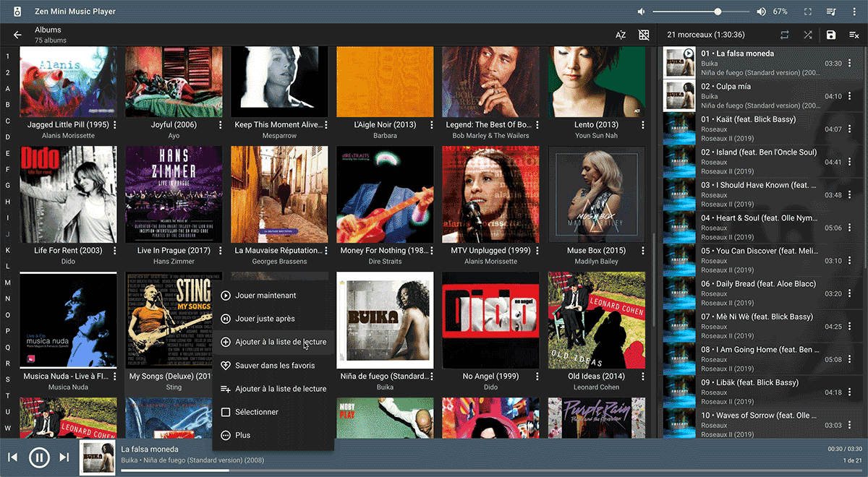Jump to letter M in the alphabet index

[x=8, y=283]
